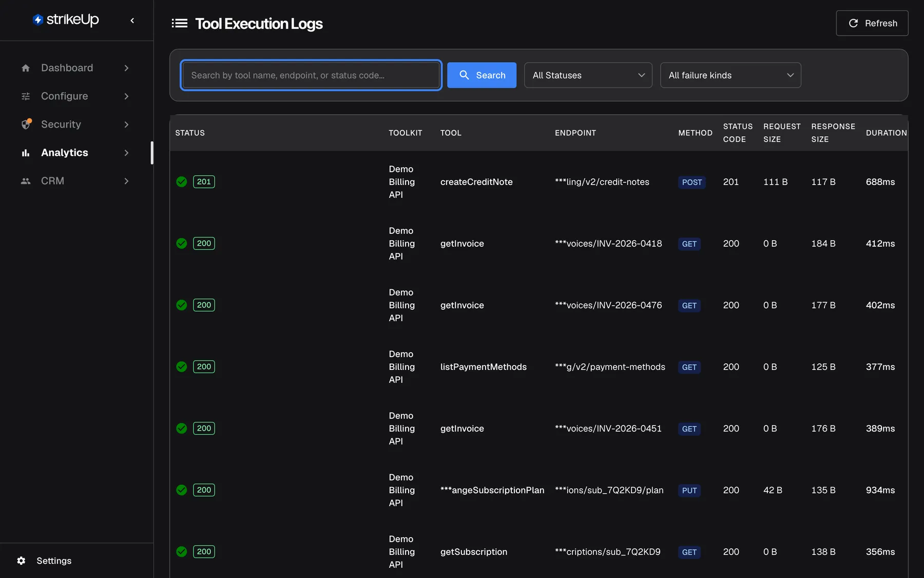The width and height of the screenshot is (924, 578).
Task: Click the Analytics bar chart icon
Action: pos(26,153)
